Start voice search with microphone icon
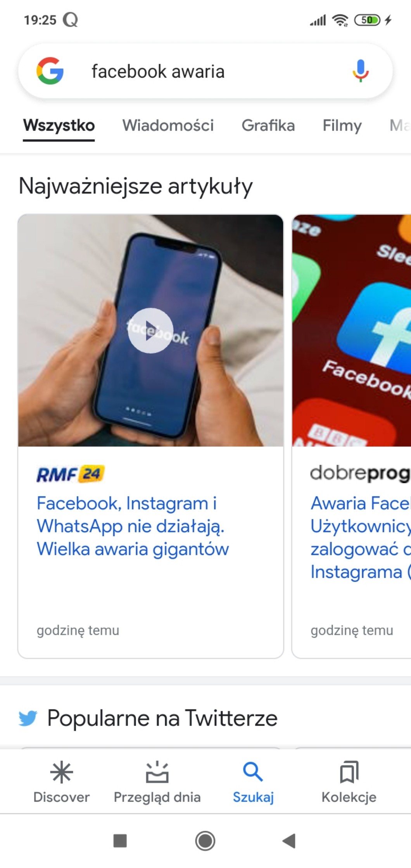 click(361, 71)
